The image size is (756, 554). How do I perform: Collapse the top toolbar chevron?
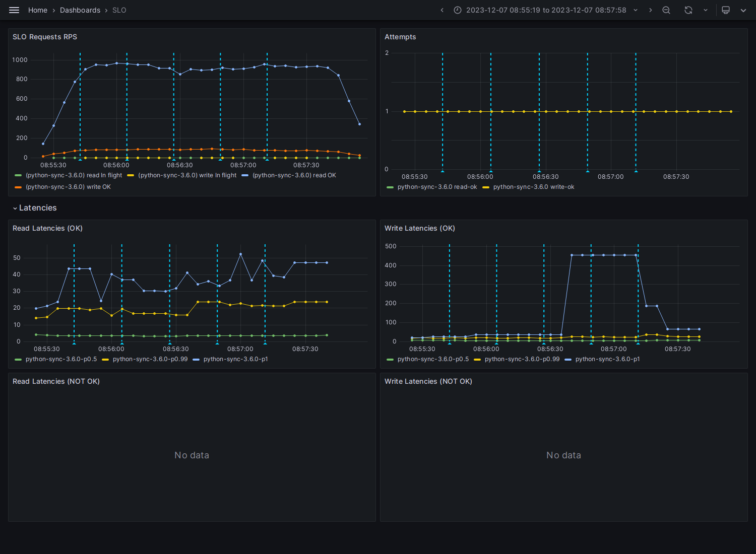[x=743, y=10]
